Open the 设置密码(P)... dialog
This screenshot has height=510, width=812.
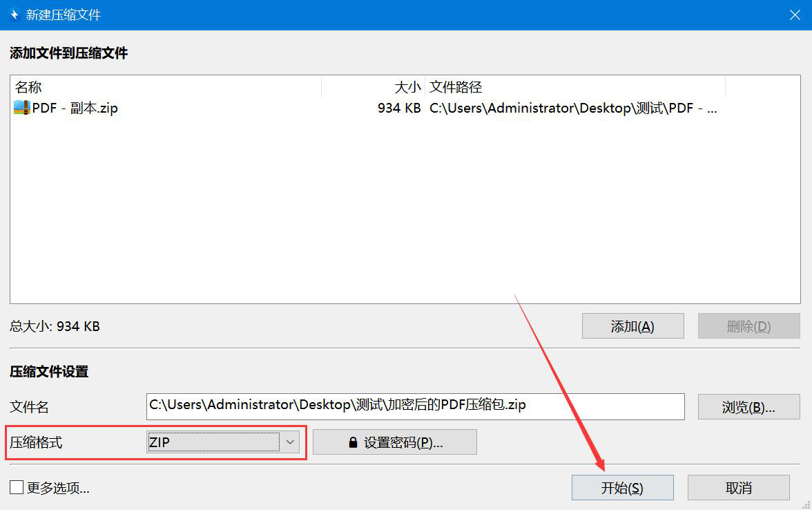[395, 442]
